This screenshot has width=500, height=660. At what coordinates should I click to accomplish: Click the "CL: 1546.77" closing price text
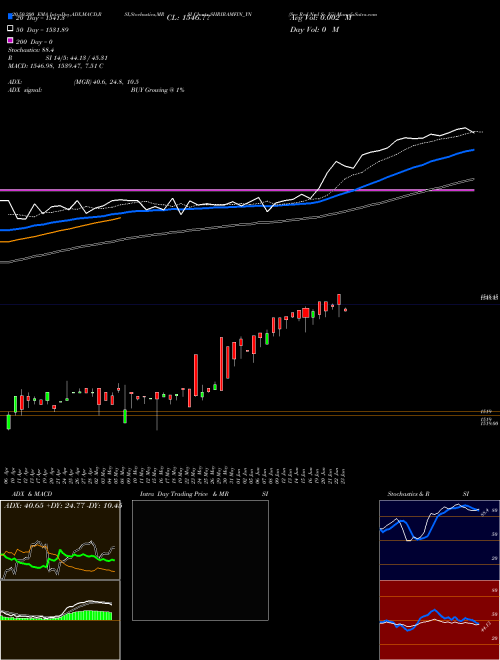tap(188, 18)
